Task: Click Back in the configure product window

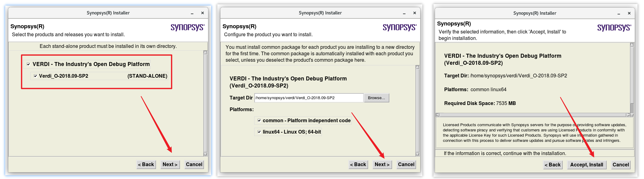Action: 358,165
